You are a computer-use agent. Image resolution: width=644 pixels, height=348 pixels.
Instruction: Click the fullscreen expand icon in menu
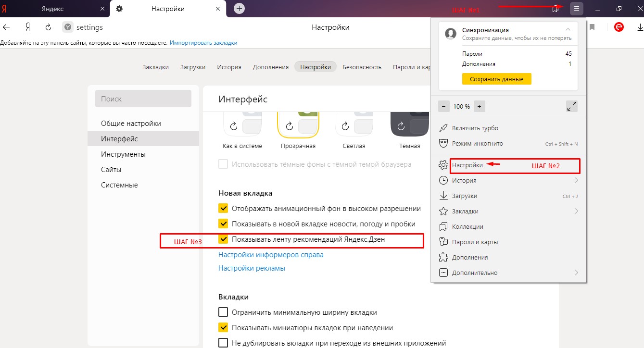click(x=572, y=106)
